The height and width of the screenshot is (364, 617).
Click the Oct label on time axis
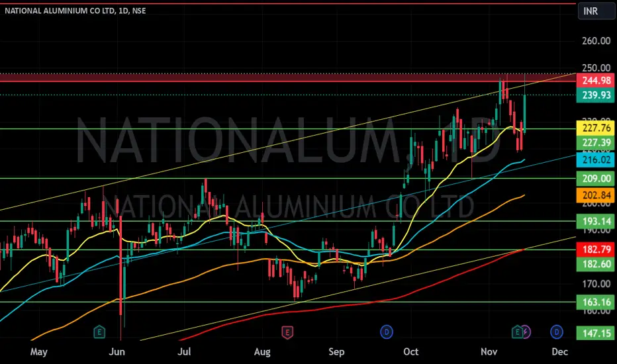411,351
